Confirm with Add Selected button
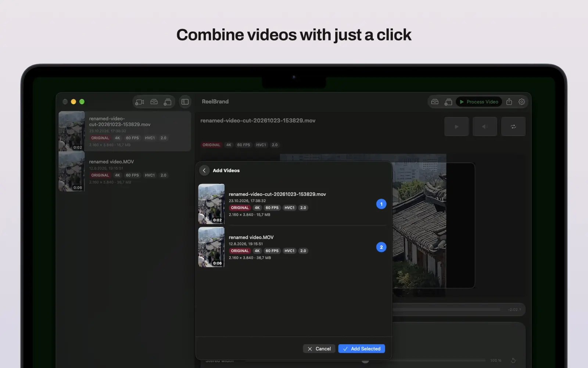The height and width of the screenshot is (368, 588). [362, 349]
